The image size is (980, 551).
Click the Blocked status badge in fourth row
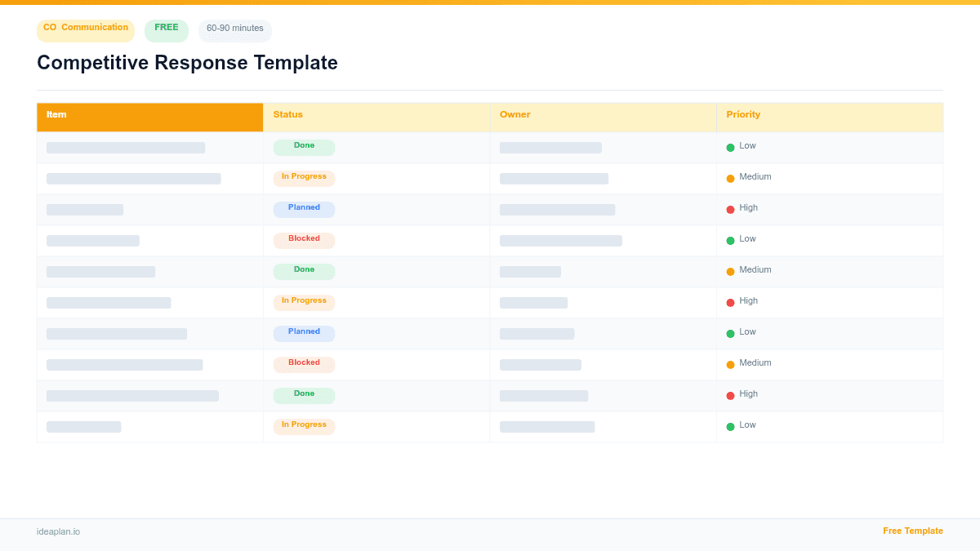304,239
